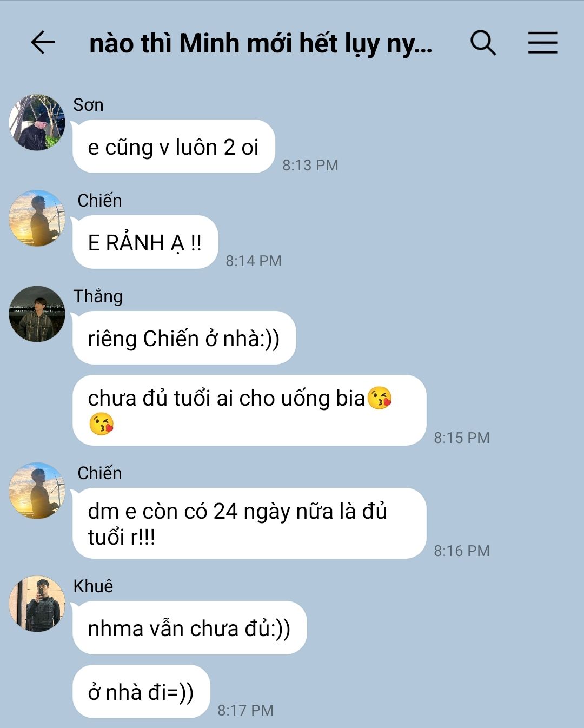The width and height of the screenshot is (584, 728).
Task: Open the hamburger menu icon
Action: pos(542,43)
